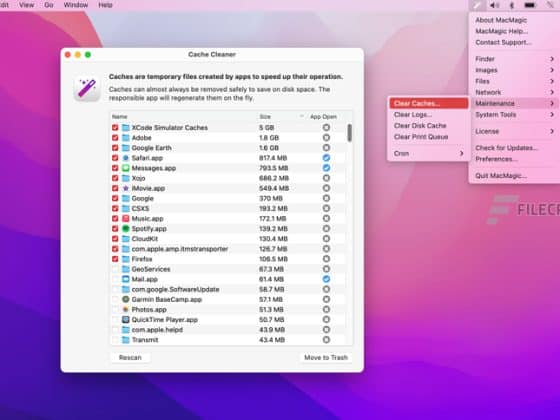This screenshot has height=420, width=560.
Task: Click the com.apple.helpd folder icon
Action: click(x=125, y=330)
